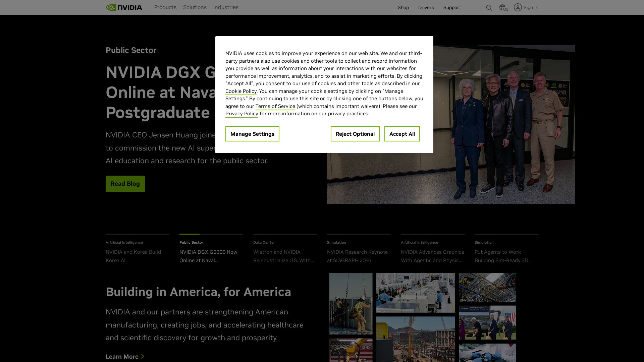Click the hero photo of Jensen Huang group
This screenshot has width=644, height=362.
point(451,125)
